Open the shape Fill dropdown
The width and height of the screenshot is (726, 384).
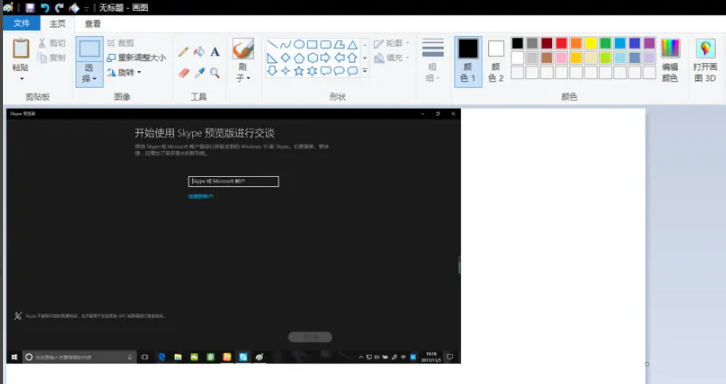tap(392, 58)
